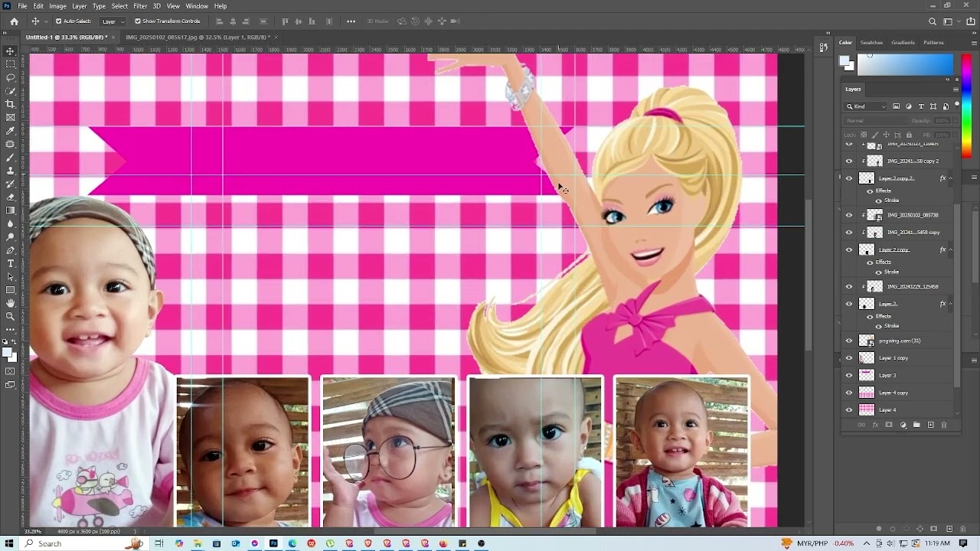Toggle the Auto-Select checkbox
980x551 pixels.
(x=59, y=21)
